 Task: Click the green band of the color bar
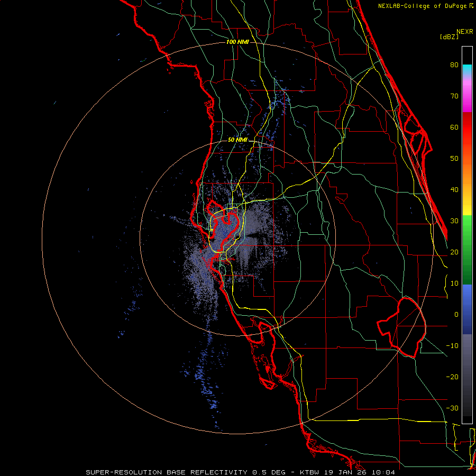point(467,250)
